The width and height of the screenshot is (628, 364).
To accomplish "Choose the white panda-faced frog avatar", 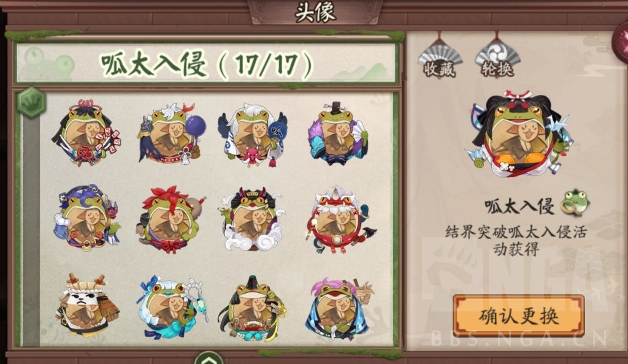I will click(87, 305).
